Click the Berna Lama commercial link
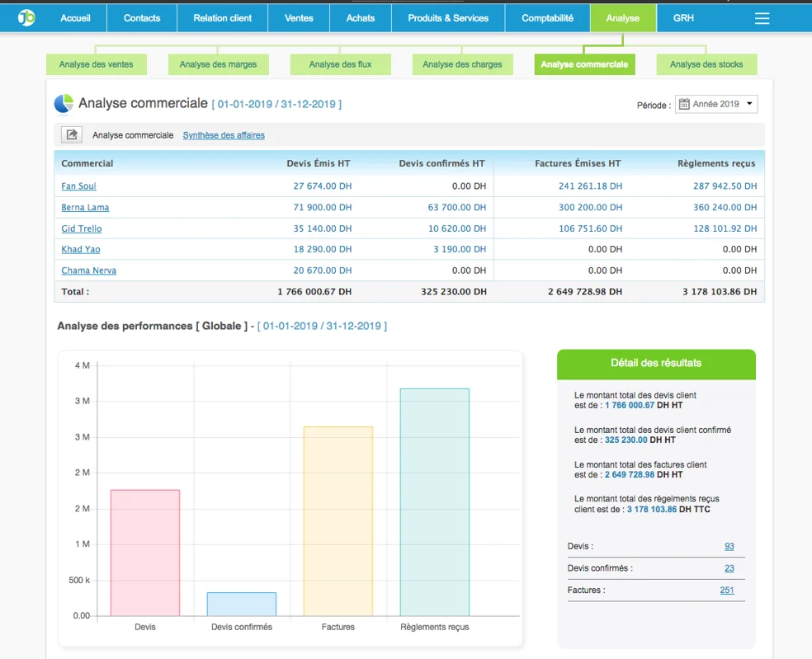This screenshot has width=812, height=659. (x=85, y=207)
